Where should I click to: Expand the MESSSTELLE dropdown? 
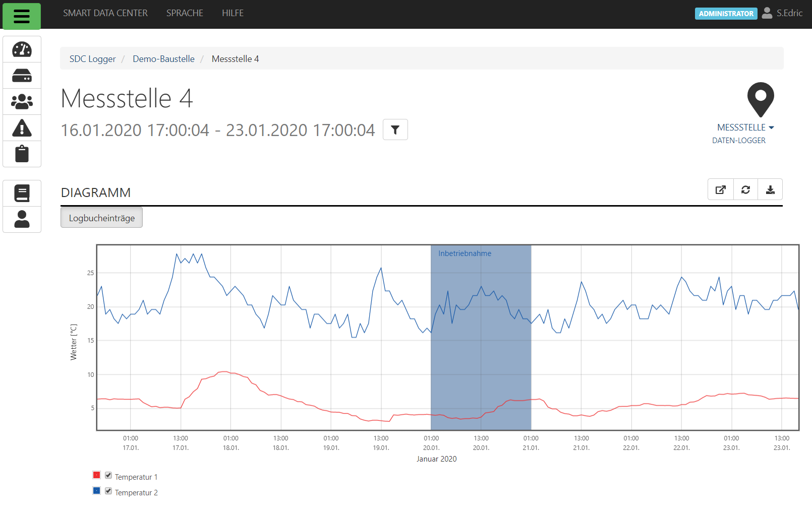[x=745, y=127]
